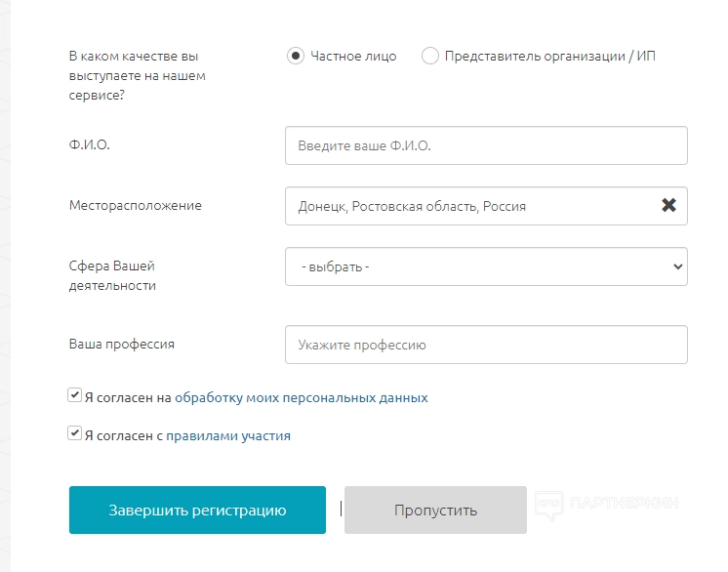Click the "Ваша профессия" label text
Image resolution: width=728 pixels, height=572 pixels.
point(122,344)
